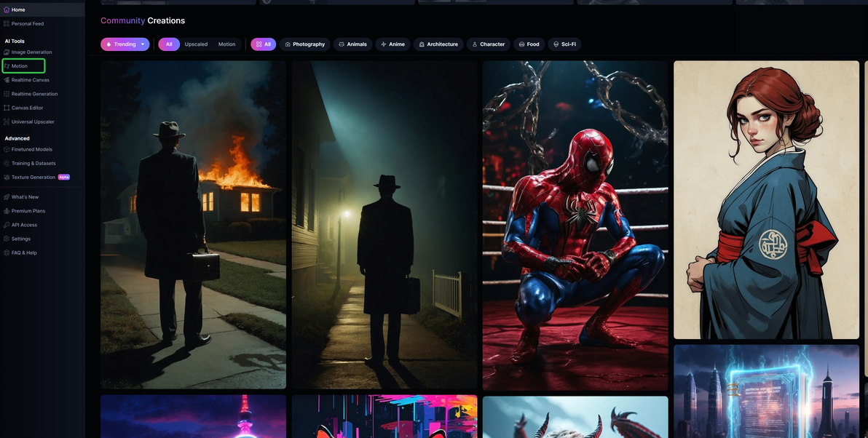Open the Trending sort dropdown arrow
The height and width of the screenshot is (438, 868).
[x=143, y=44]
